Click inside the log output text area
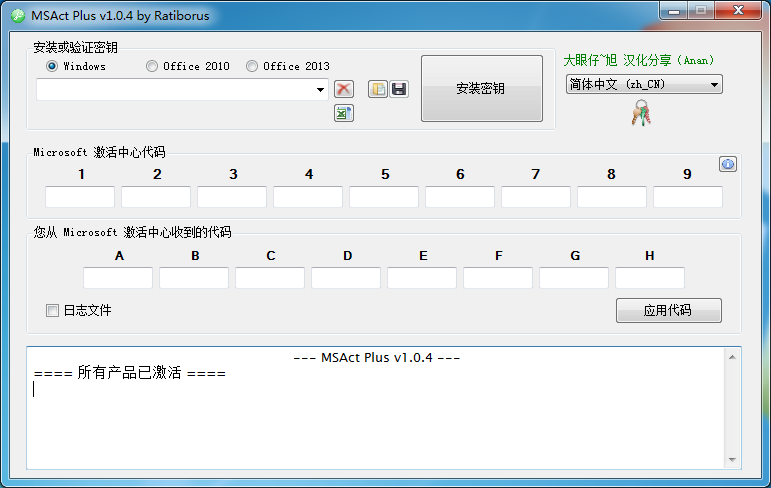This screenshot has height=488, width=771. point(380,420)
